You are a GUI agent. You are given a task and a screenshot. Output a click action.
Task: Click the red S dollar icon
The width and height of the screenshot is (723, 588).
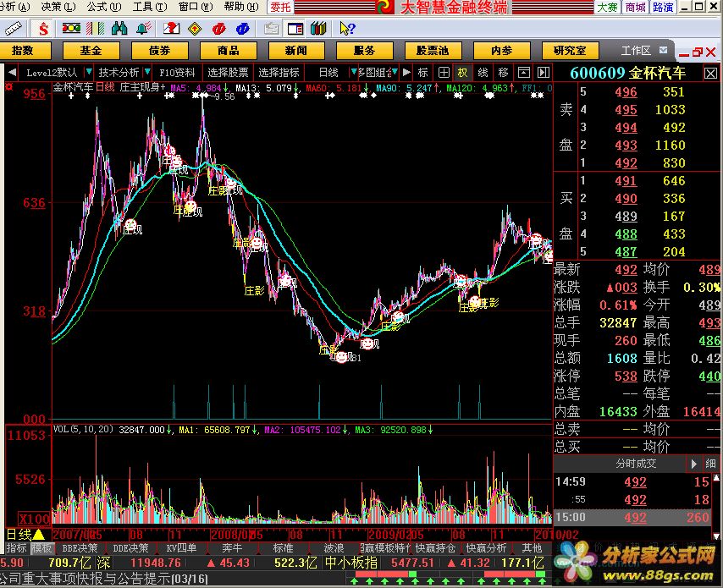43,29
